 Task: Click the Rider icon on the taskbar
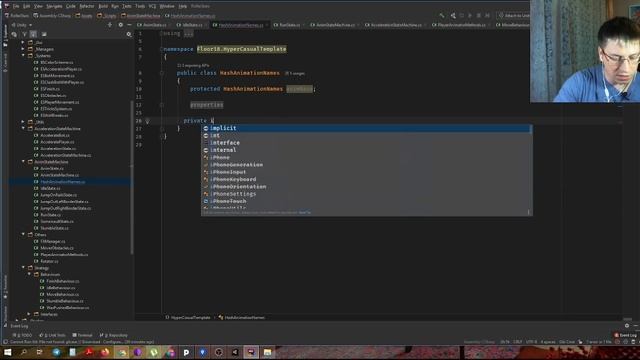pyautogui.click(x=251, y=352)
